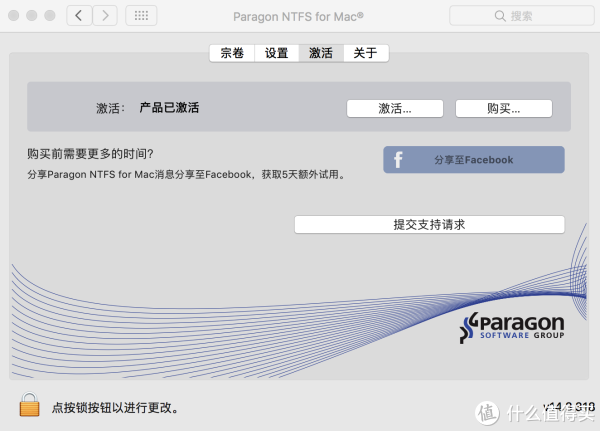Click the minimize window button

coord(32,16)
